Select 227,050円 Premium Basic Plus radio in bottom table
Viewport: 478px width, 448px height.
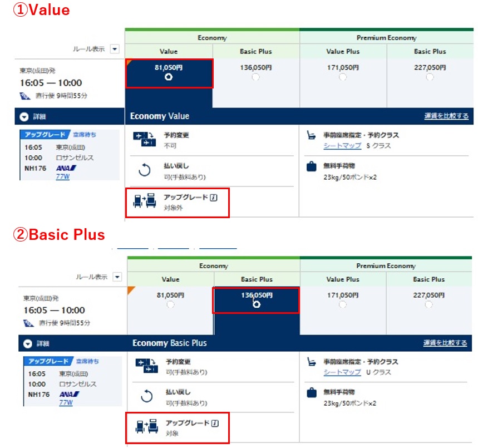click(428, 304)
